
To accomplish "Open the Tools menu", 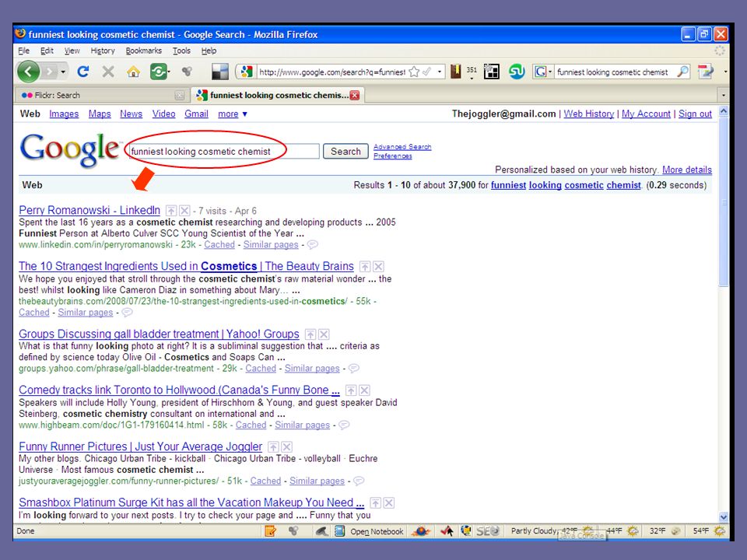I will (x=181, y=51).
